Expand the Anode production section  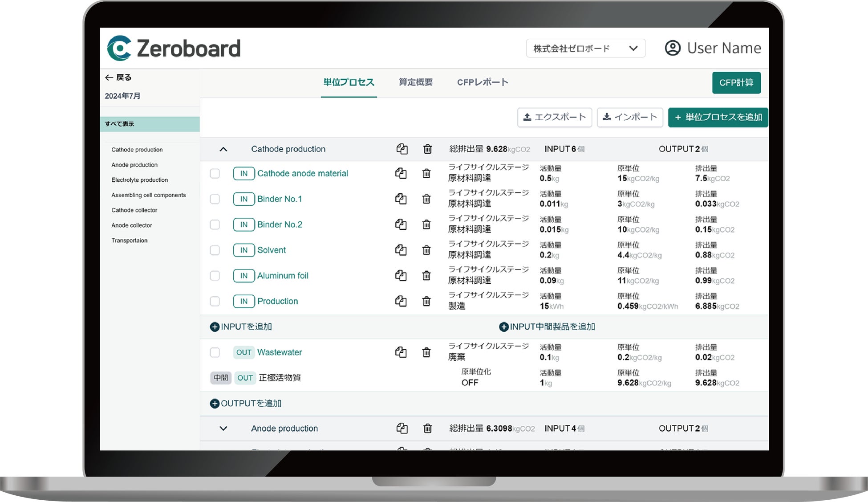(x=223, y=429)
